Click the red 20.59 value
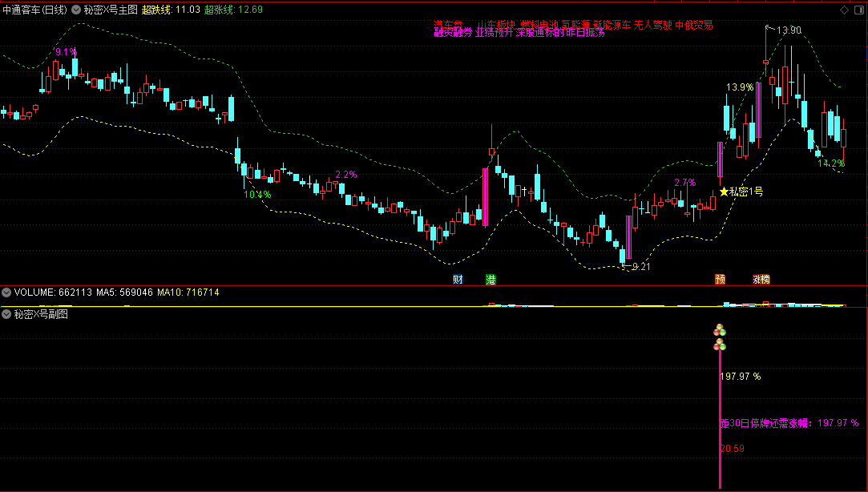Viewport: 868px width, 492px height. [732, 449]
